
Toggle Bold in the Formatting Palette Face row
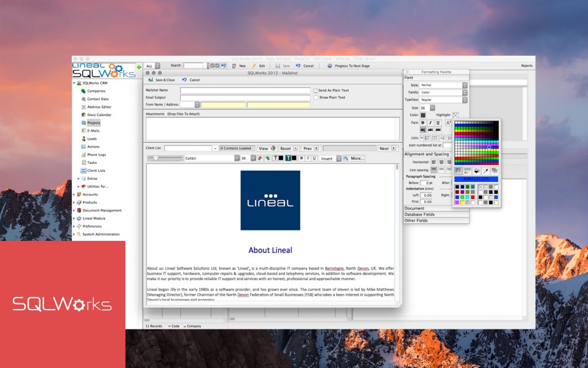[x=422, y=122]
